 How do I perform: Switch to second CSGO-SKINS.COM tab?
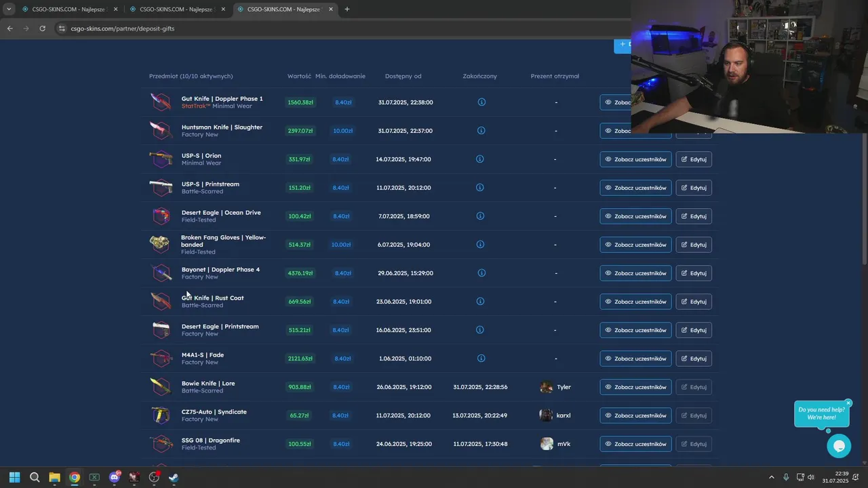(x=178, y=9)
